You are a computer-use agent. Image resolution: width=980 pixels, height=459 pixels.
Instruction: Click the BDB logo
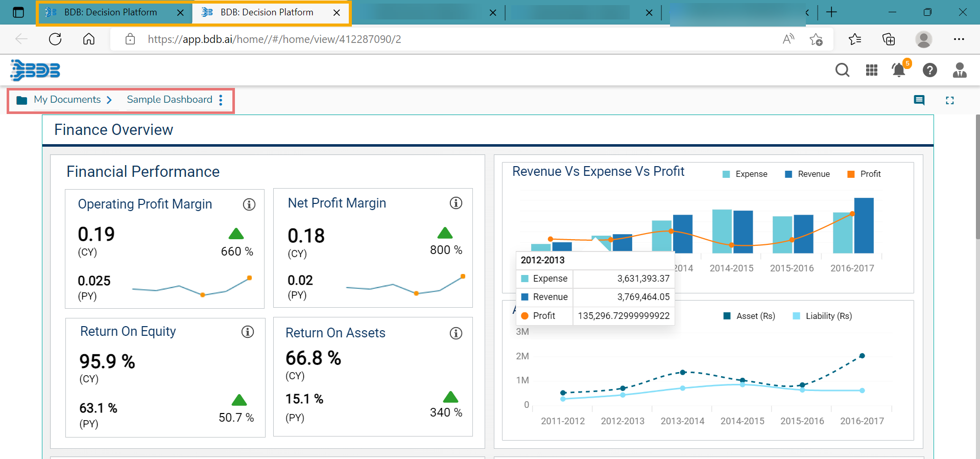coord(35,71)
